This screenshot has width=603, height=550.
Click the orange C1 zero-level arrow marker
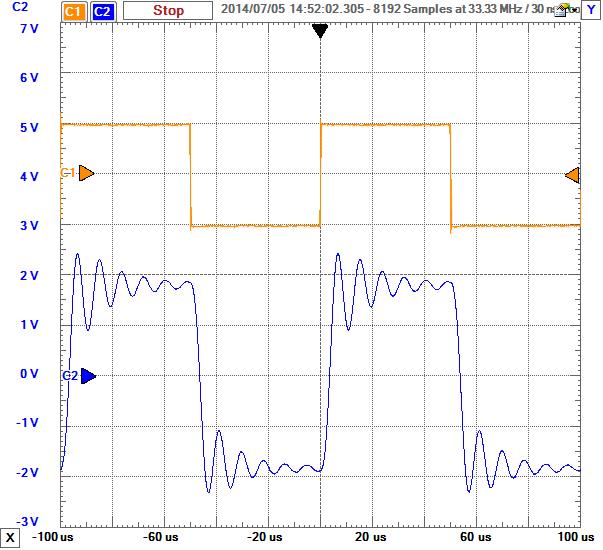click(86, 173)
